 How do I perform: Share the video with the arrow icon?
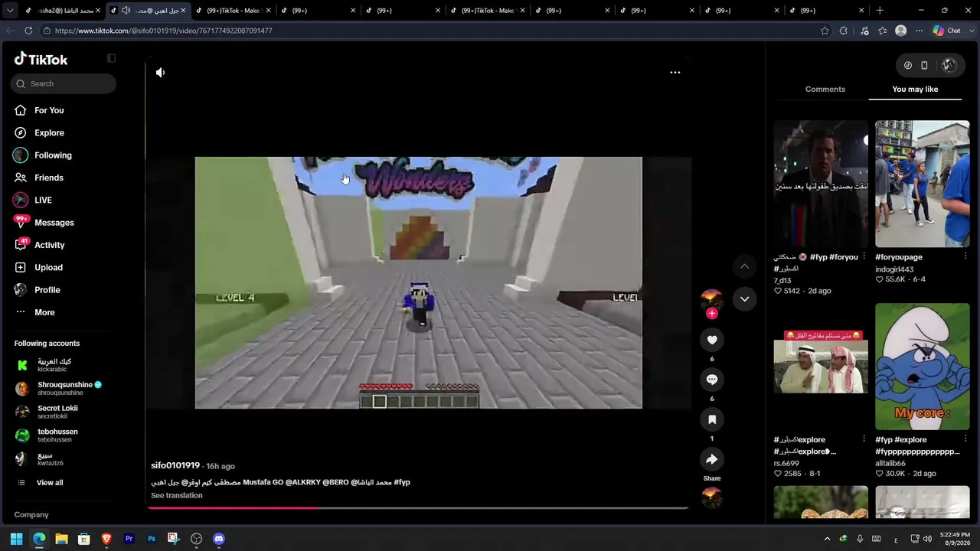coord(712,459)
